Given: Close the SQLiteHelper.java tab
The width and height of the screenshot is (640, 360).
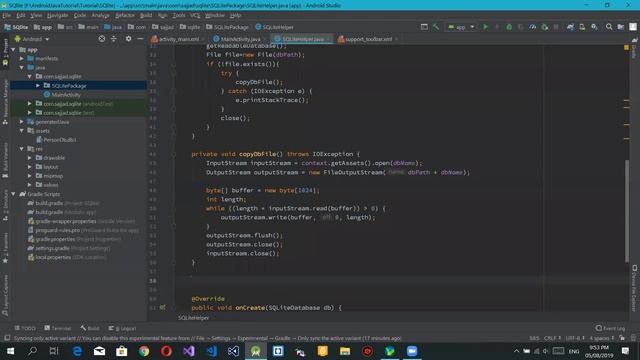Looking at the screenshot, I should coord(329,39).
